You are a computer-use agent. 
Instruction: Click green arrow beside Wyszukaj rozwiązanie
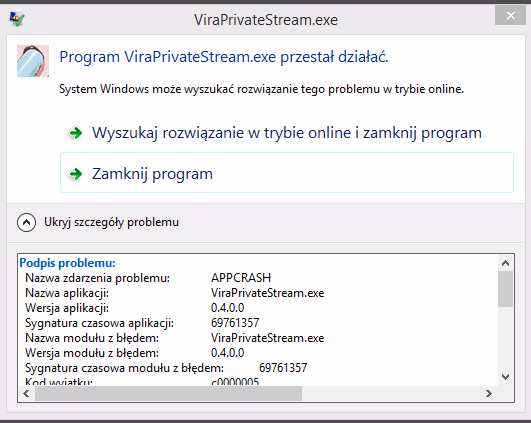[76, 133]
